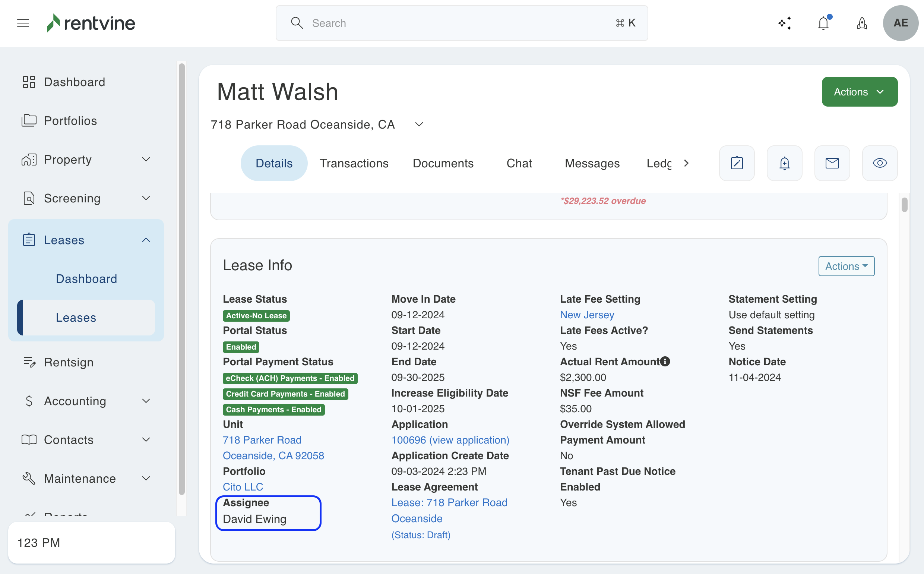Screen dimensions: 924x574
Task: Toggle the eye visibility icon
Action: click(880, 163)
